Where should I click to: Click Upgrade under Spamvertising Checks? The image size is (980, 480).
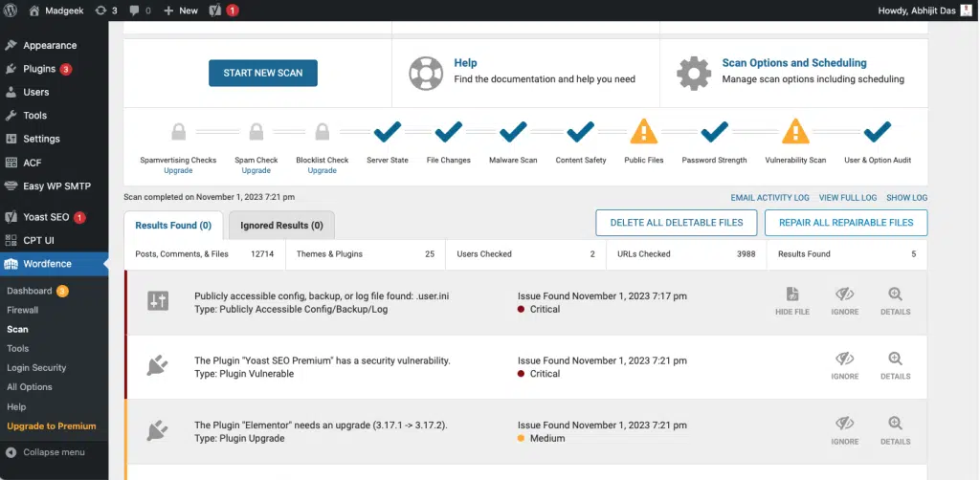[x=178, y=170]
